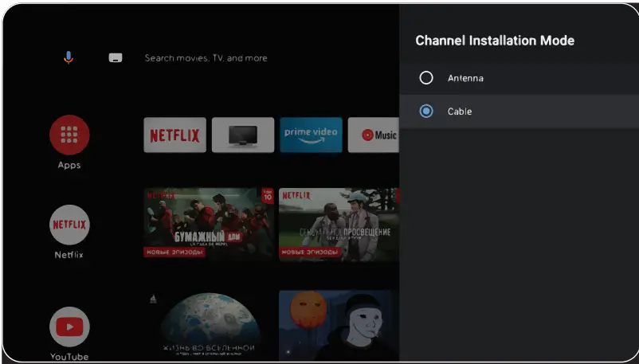639x364 pixels.
Task: Launch the YouTube Music app tile
Action: coord(374,135)
